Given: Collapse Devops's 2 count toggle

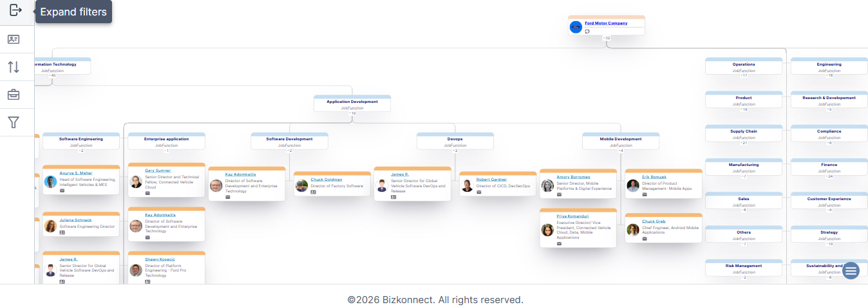Looking at the screenshot, I should click(x=455, y=151).
